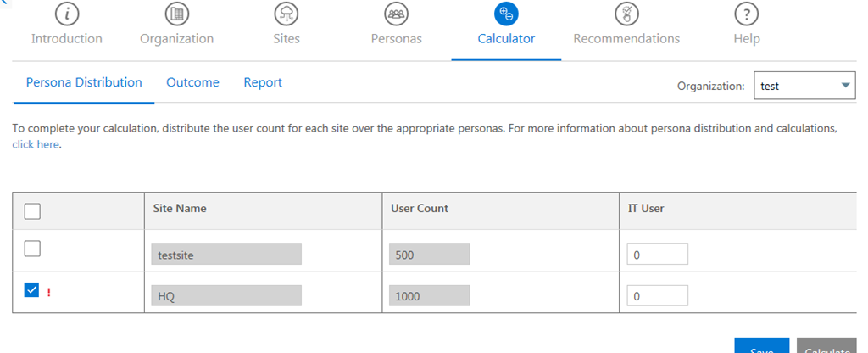868x353 pixels.
Task: Click the Introduction info icon
Action: pyautogui.click(x=66, y=14)
